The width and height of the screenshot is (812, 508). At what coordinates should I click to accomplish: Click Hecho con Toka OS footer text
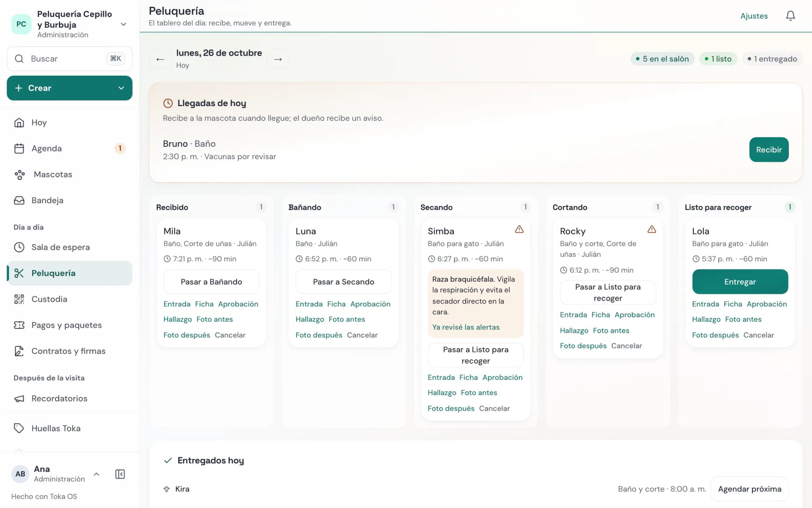tap(44, 496)
